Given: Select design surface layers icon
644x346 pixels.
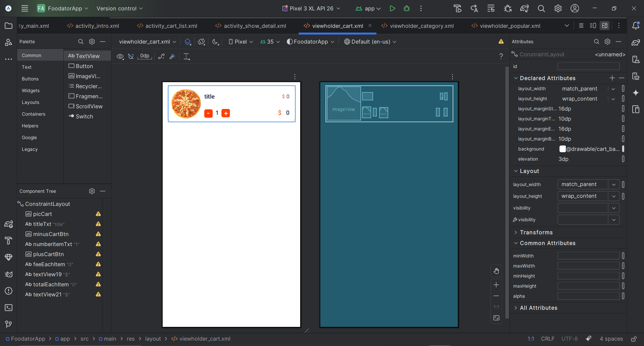Looking at the screenshot, I should 188,42.
